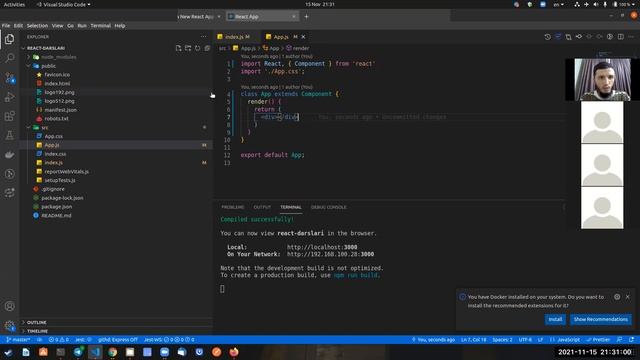Open editor more actions ellipsis

[631, 37]
